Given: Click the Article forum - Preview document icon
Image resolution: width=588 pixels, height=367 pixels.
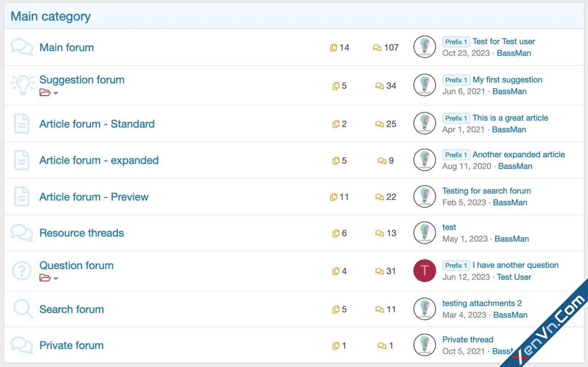Looking at the screenshot, I should point(22,197).
